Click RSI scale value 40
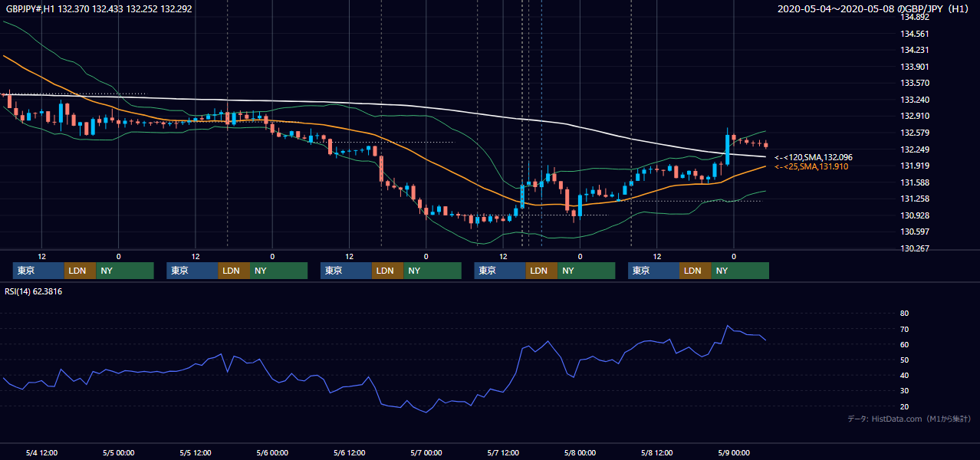The width and height of the screenshot is (980, 460). point(905,376)
